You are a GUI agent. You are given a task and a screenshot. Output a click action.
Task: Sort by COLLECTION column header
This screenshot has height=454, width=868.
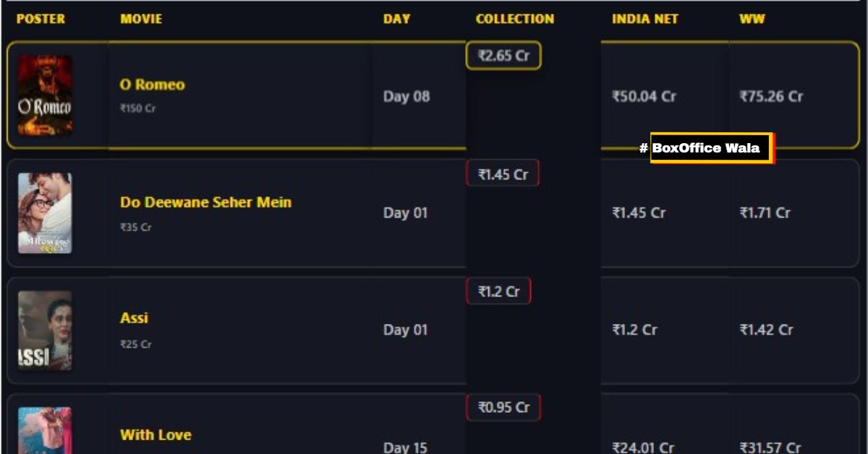tap(514, 19)
